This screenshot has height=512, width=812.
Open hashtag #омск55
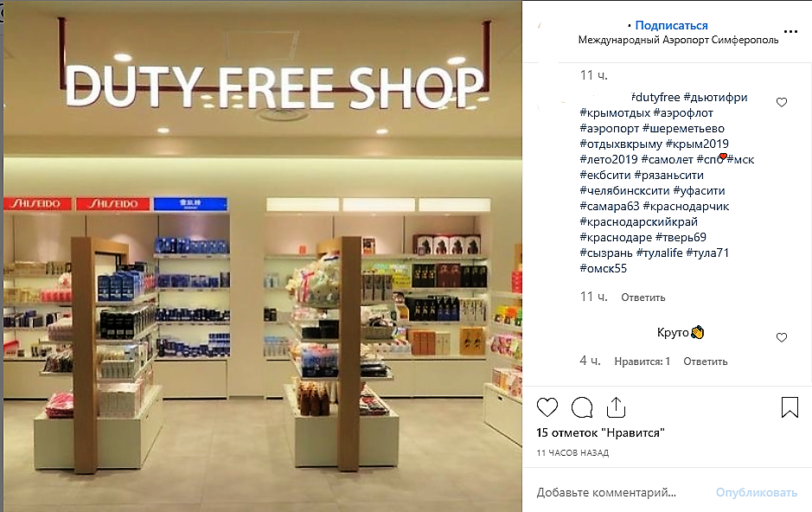[604, 268]
